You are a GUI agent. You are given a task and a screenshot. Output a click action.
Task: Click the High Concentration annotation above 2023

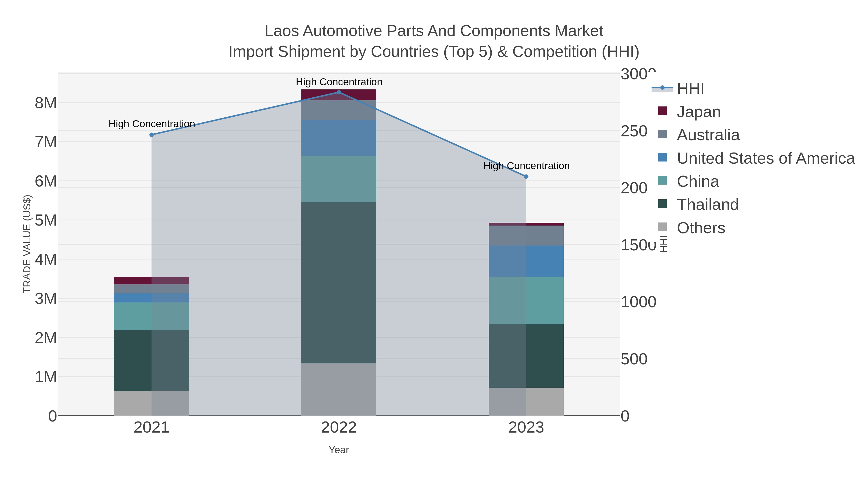(526, 166)
